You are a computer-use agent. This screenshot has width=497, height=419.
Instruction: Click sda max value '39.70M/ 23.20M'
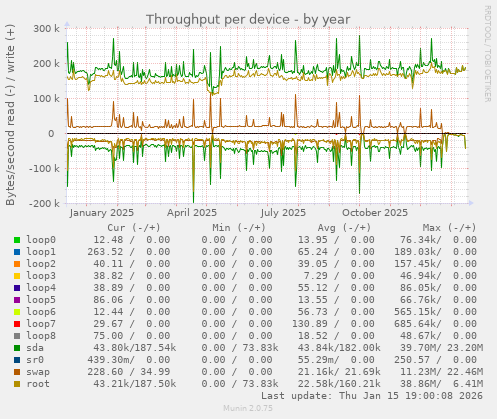tap(441, 348)
